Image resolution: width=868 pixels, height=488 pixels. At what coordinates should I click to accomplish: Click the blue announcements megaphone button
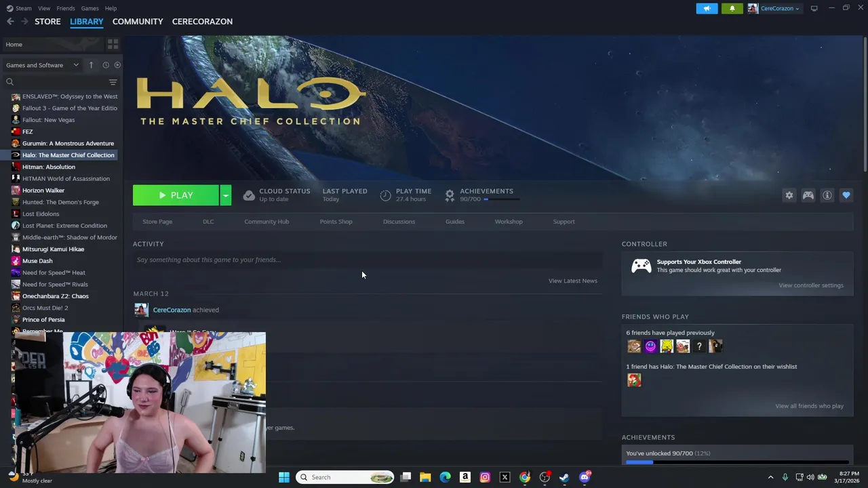707,8
